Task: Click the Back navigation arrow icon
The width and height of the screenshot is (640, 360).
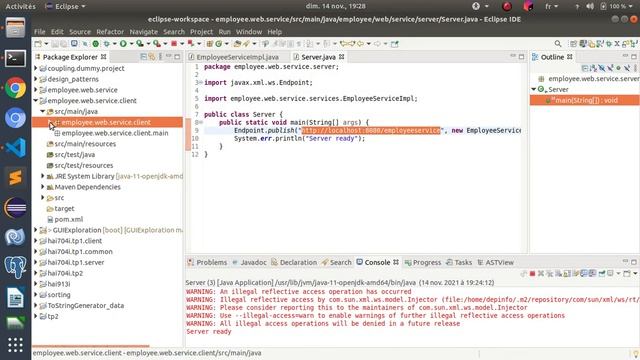Action: point(361,44)
